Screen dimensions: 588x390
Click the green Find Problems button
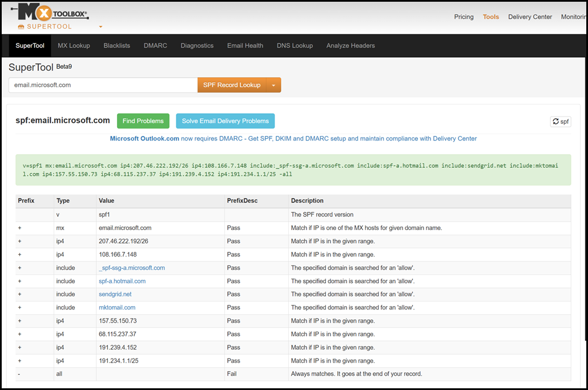[143, 121]
